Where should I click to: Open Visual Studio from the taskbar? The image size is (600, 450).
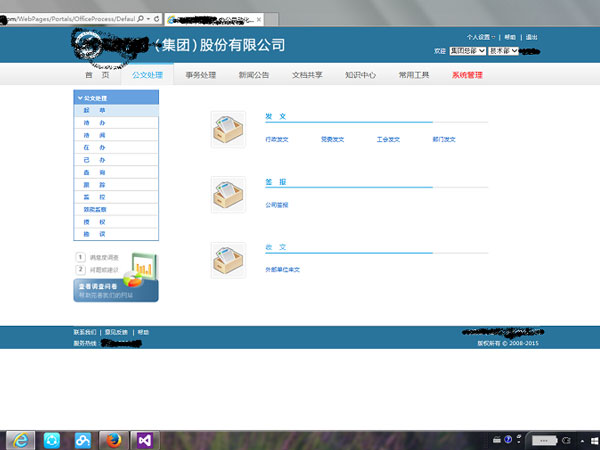point(146,439)
